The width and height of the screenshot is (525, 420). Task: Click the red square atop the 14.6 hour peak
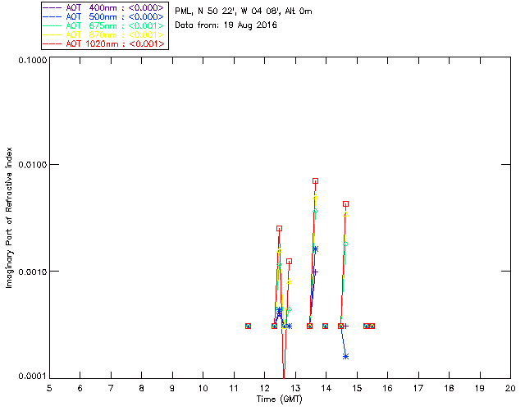(x=346, y=204)
